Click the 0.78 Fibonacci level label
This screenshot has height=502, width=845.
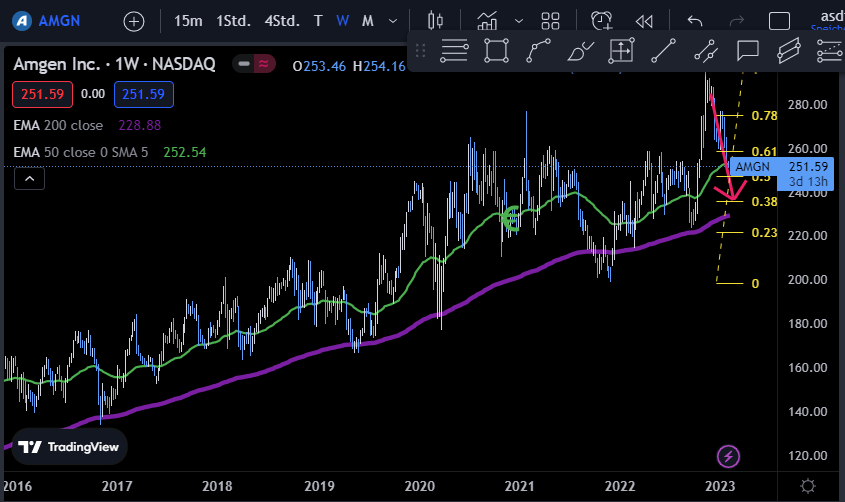pos(764,116)
